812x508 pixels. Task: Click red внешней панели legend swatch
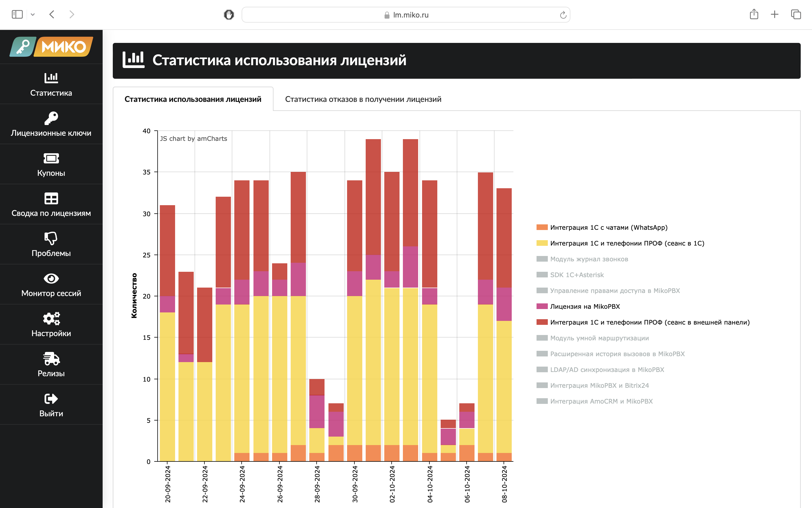542,322
